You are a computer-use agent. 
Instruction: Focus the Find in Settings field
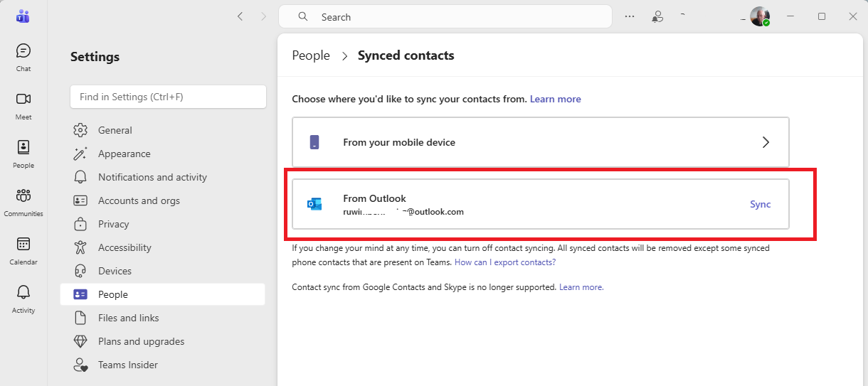[x=168, y=97]
